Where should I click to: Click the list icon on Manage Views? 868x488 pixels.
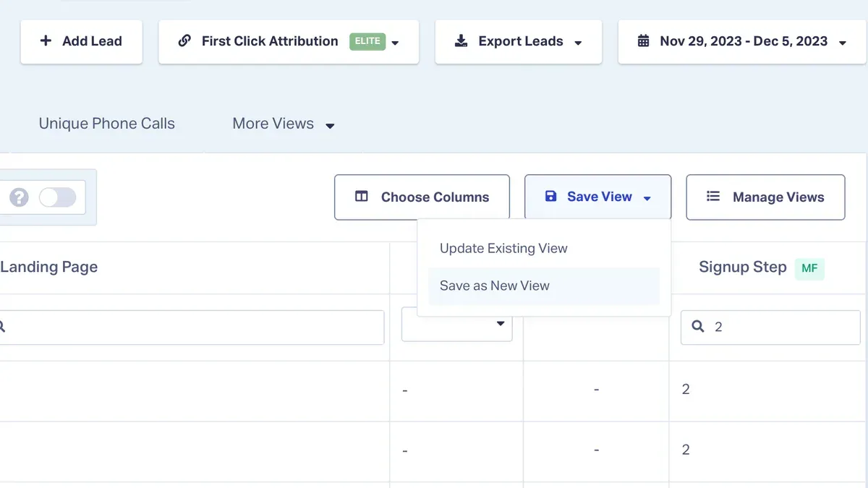pos(713,196)
